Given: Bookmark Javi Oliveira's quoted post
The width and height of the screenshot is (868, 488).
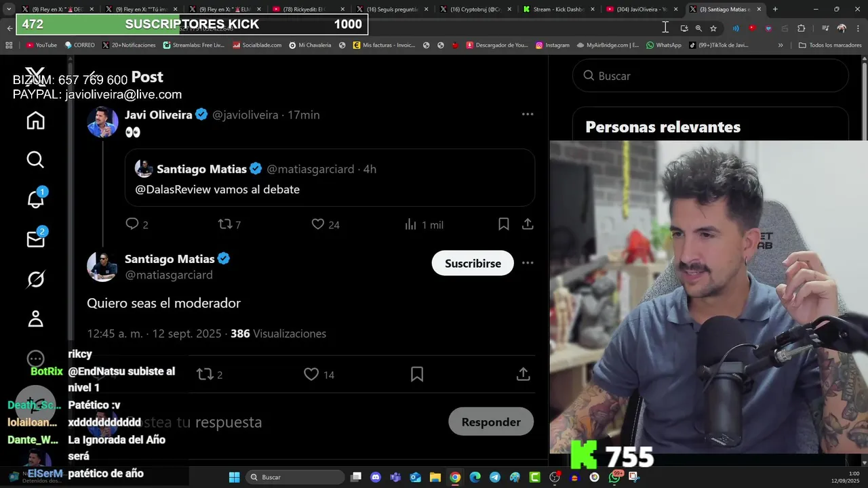Looking at the screenshot, I should coord(504,224).
